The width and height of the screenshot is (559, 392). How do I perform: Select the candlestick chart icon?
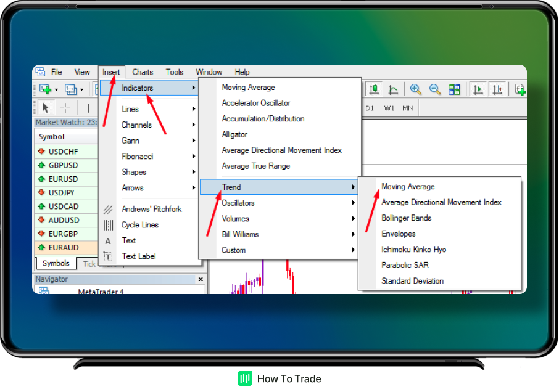coord(374,90)
